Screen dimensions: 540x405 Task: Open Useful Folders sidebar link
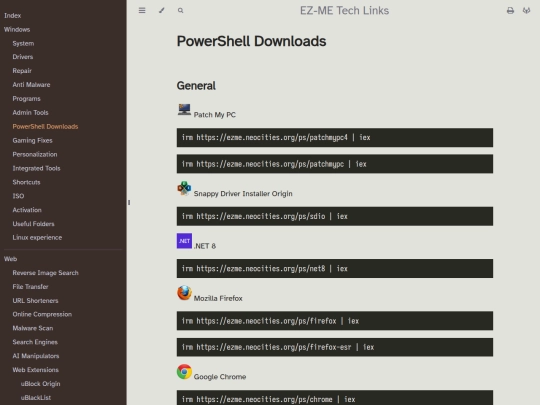point(33,224)
